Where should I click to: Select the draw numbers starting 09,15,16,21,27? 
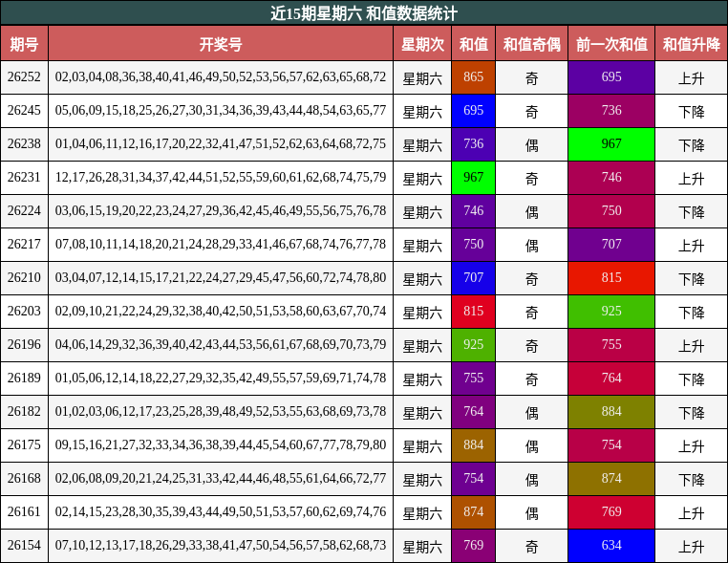[221, 444]
